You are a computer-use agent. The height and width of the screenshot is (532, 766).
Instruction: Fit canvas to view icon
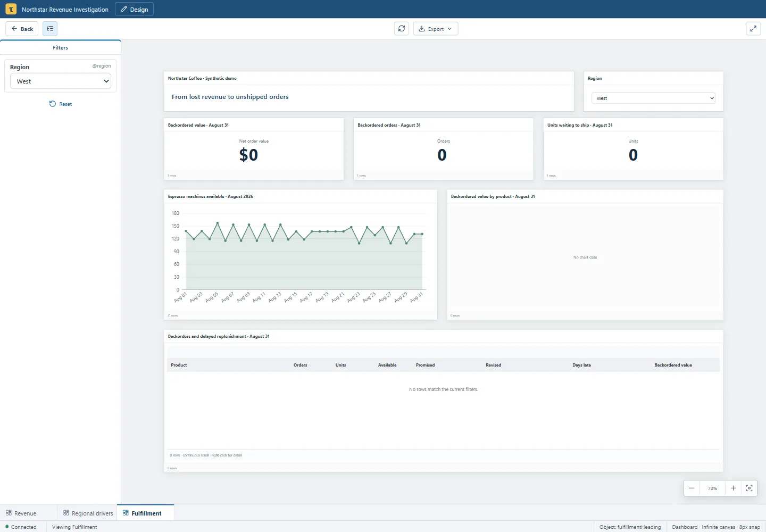749,488
